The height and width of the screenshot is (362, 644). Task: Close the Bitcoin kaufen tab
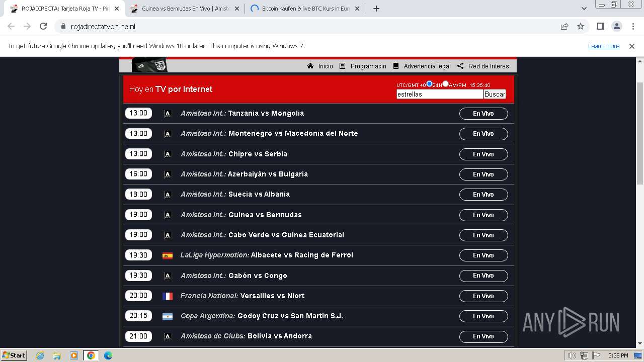[x=357, y=9]
